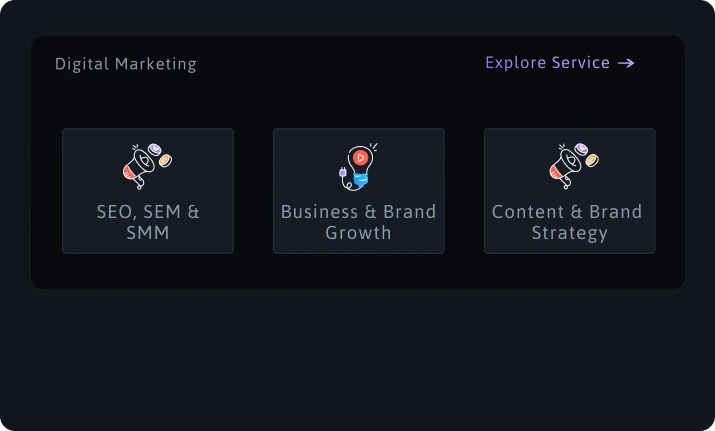Select the "SEO, SEM & SMM" title text
Image resolution: width=715 pixels, height=431 pixels.
click(x=148, y=222)
